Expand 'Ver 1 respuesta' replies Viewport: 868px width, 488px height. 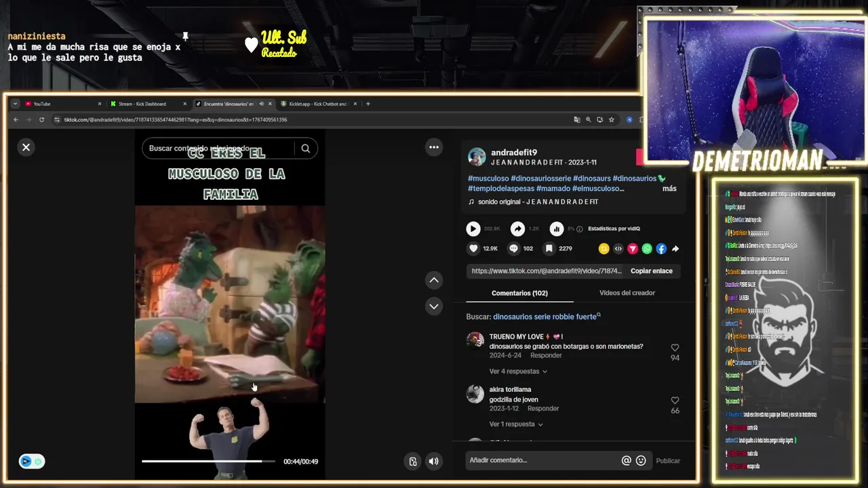tap(516, 424)
